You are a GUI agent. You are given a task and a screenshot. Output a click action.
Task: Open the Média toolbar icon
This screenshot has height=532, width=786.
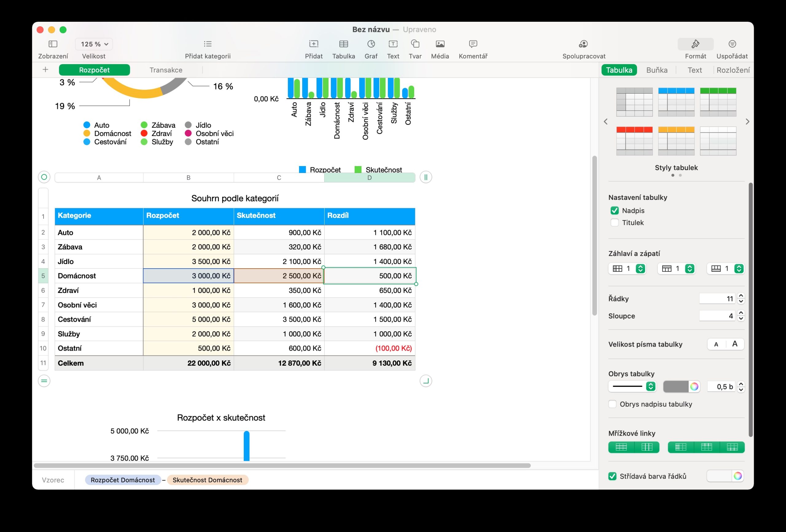pos(440,44)
